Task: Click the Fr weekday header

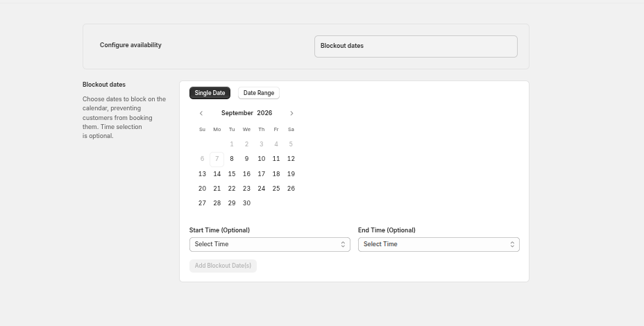Action: click(276, 130)
